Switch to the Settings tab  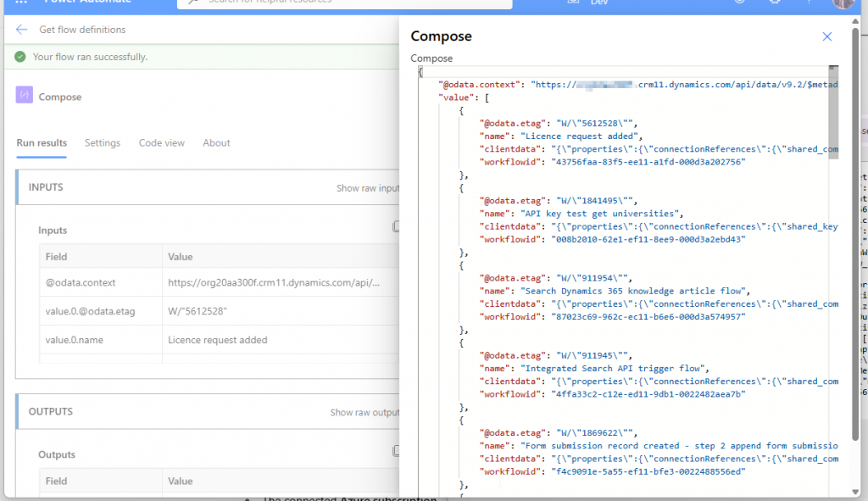point(103,143)
